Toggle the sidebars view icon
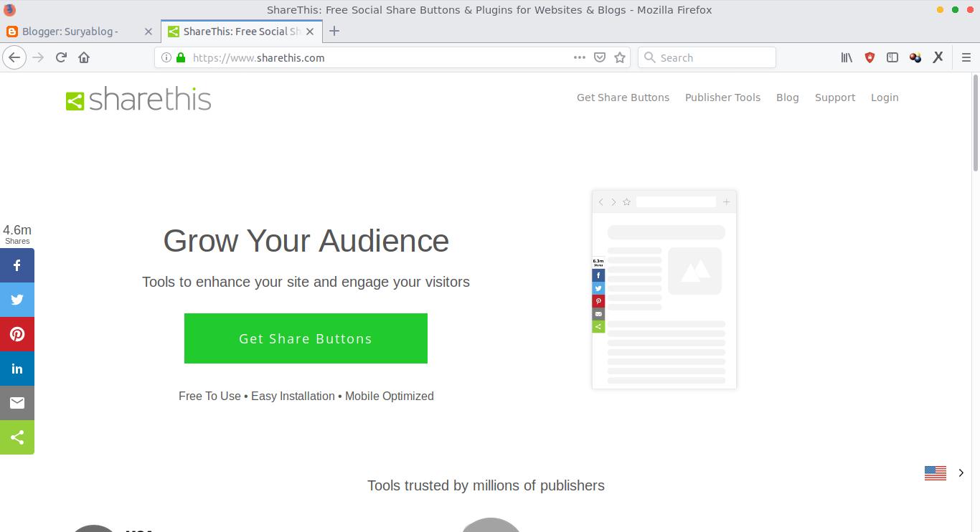Viewport: 980px width, 532px height. coord(892,57)
